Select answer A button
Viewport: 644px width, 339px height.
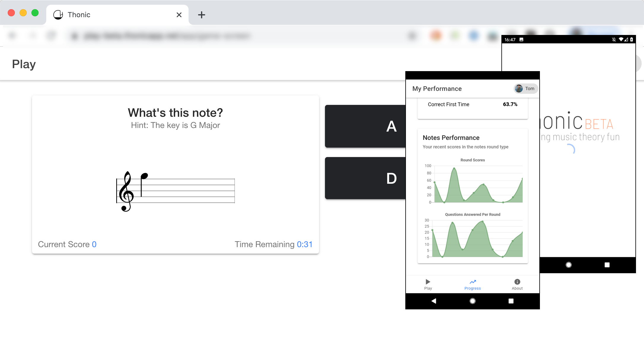[365, 126]
